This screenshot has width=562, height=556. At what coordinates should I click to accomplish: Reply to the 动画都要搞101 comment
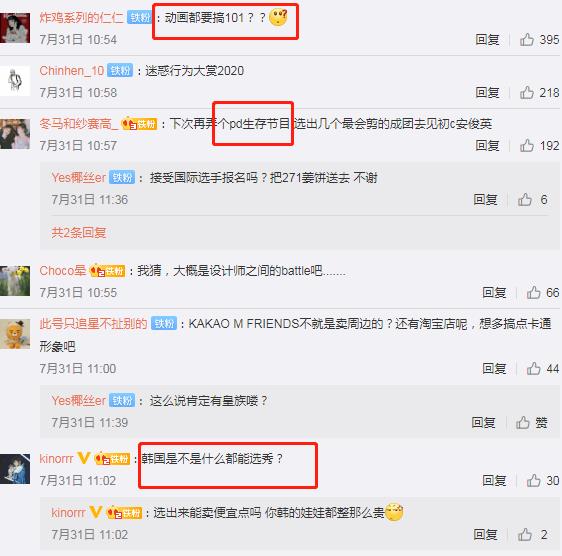pyautogui.click(x=487, y=39)
